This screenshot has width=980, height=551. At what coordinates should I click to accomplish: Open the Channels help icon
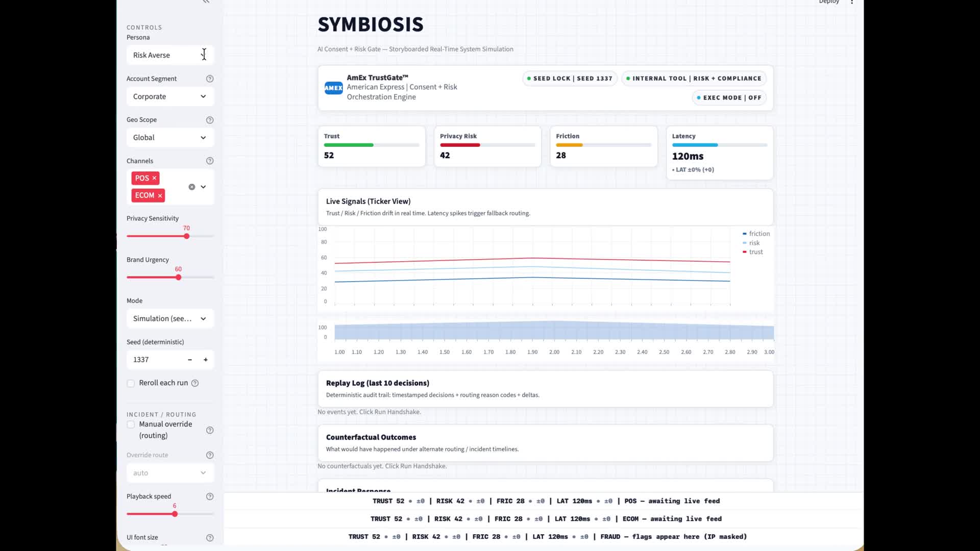(210, 161)
